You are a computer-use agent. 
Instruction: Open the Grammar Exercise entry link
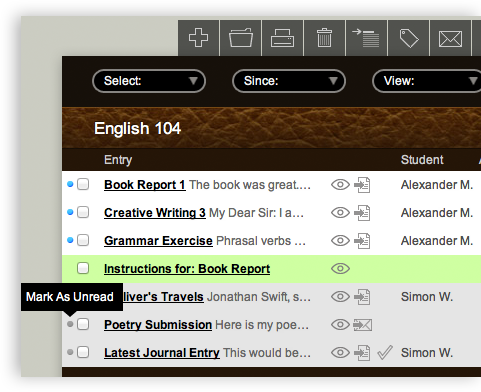tap(158, 241)
